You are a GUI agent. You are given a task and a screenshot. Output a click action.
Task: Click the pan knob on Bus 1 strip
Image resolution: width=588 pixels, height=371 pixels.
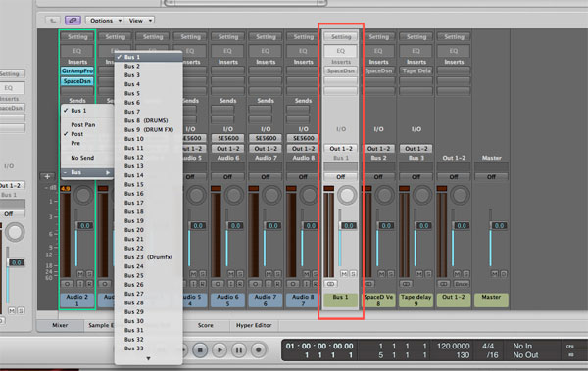coord(347,195)
